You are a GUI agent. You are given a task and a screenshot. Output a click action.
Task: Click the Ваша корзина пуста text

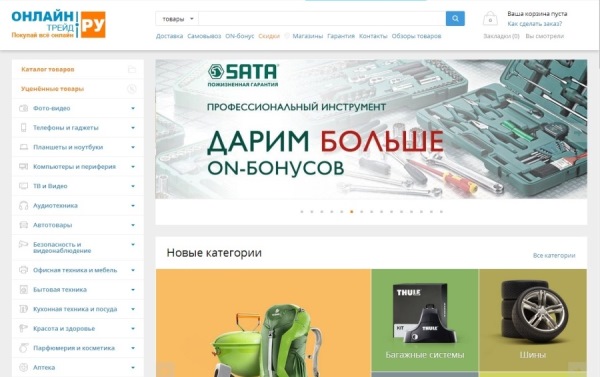pyautogui.click(x=537, y=14)
